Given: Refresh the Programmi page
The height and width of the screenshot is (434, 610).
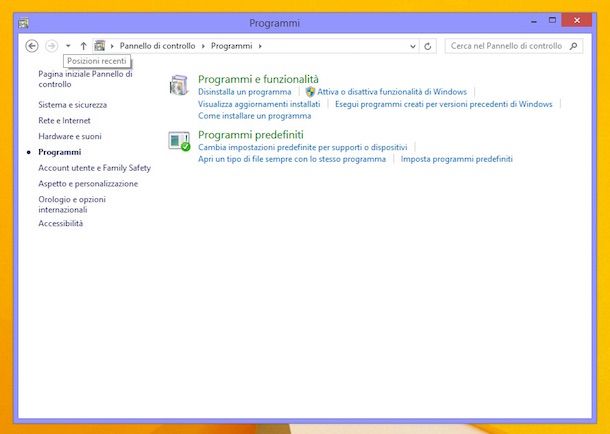Looking at the screenshot, I should click(x=428, y=46).
